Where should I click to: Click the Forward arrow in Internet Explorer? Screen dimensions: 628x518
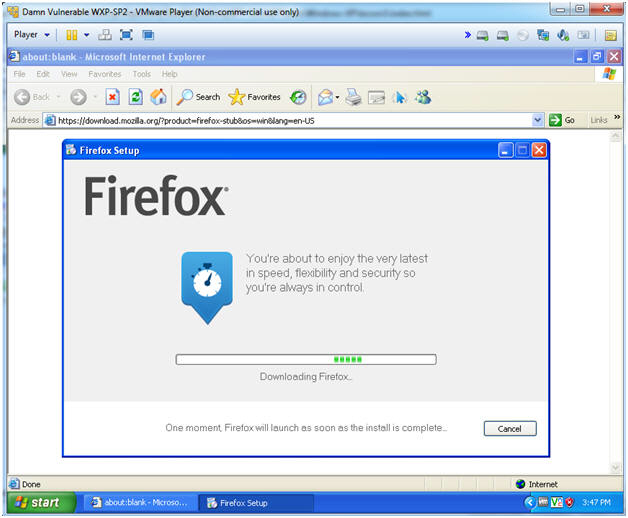(78, 97)
